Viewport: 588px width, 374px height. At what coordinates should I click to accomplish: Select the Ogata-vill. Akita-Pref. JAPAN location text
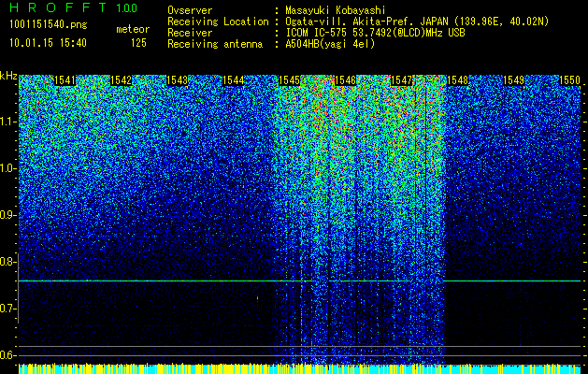417,22
